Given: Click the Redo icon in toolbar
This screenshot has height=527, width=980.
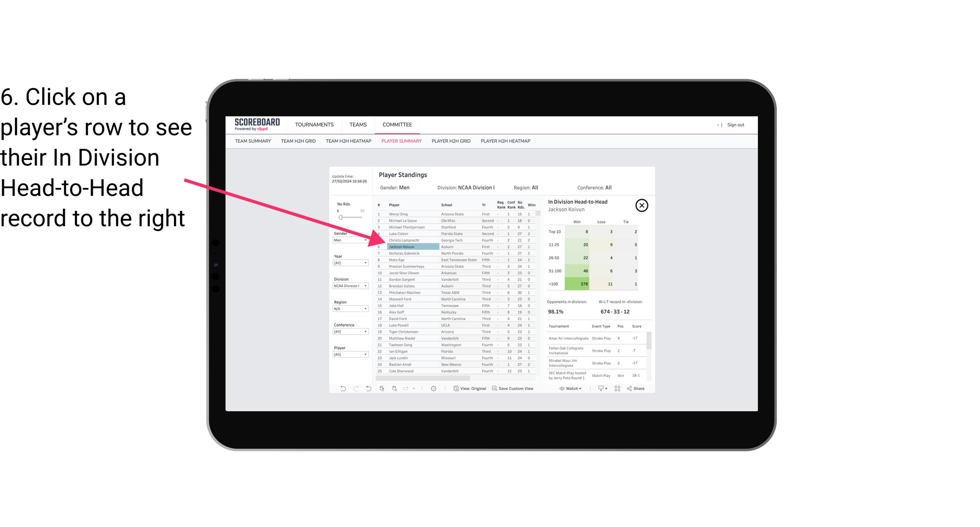Looking at the screenshot, I should pyautogui.click(x=356, y=389).
